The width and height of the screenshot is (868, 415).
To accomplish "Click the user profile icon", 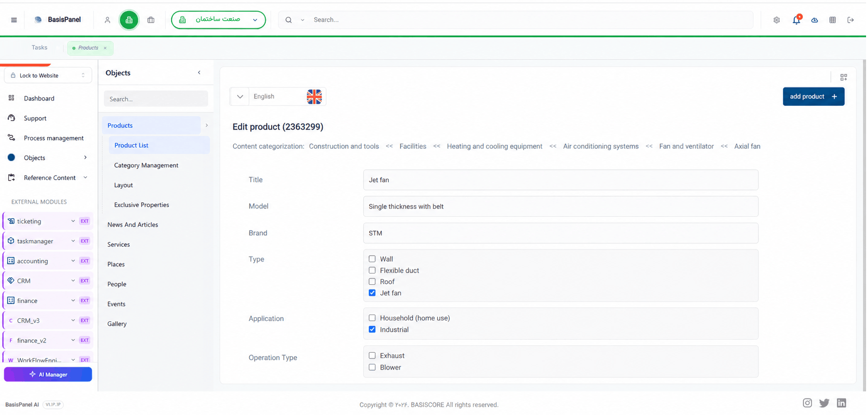I will pos(108,20).
